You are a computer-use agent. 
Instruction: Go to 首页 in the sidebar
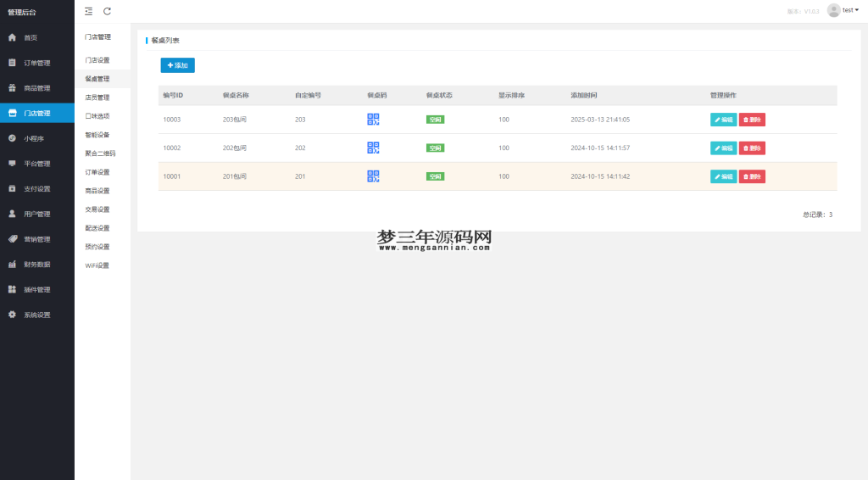pos(37,37)
